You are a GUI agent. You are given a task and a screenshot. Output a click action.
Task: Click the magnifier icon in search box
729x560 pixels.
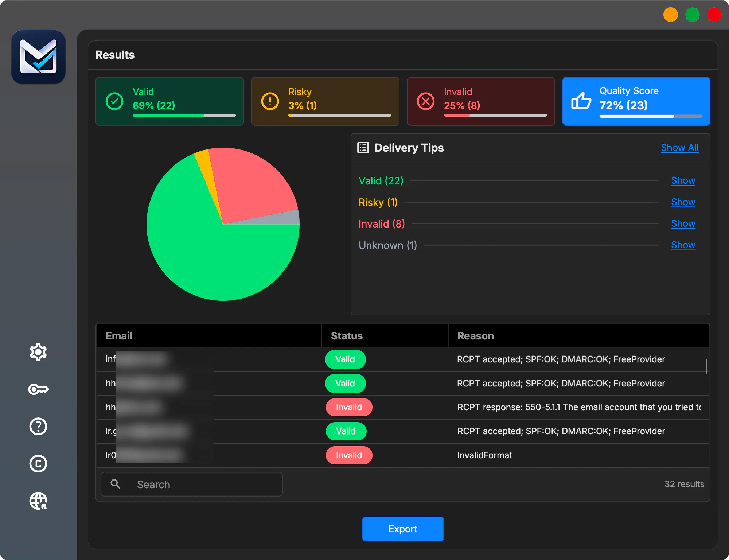click(116, 484)
